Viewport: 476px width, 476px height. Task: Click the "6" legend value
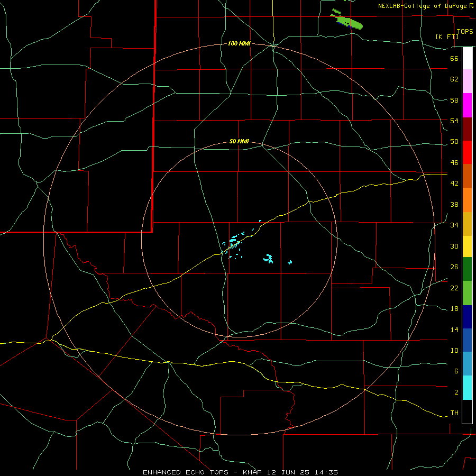[x=456, y=371]
